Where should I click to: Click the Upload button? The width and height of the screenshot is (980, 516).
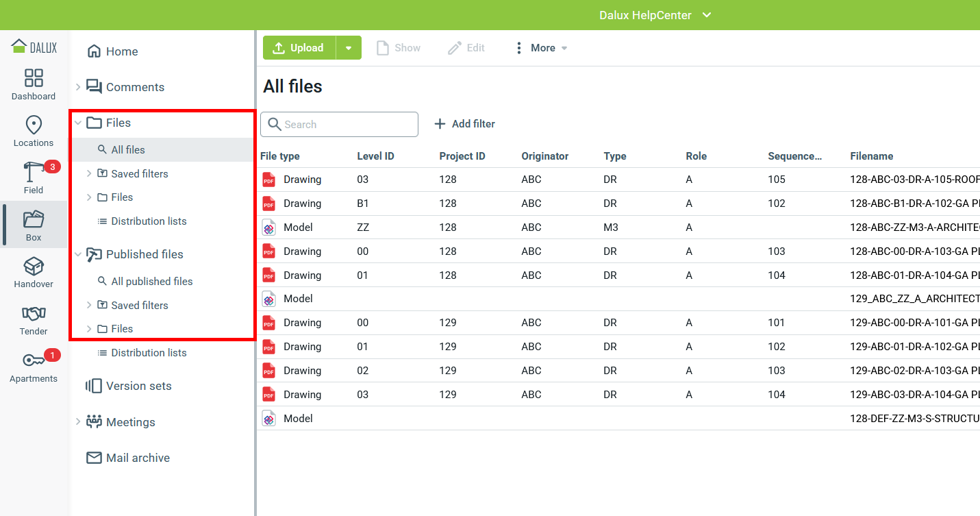point(299,47)
